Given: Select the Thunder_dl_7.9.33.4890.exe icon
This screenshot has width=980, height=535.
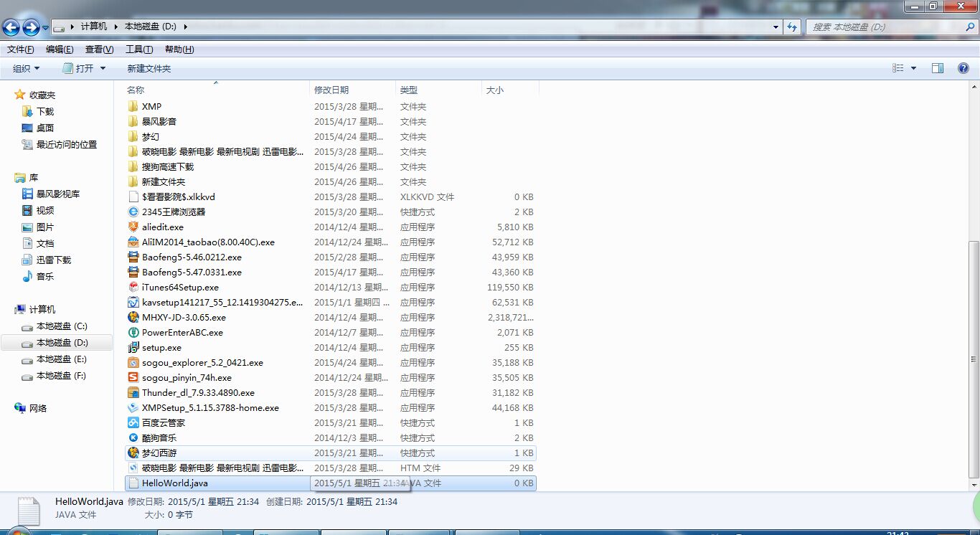Looking at the screenshot, I should click(133, 393).
